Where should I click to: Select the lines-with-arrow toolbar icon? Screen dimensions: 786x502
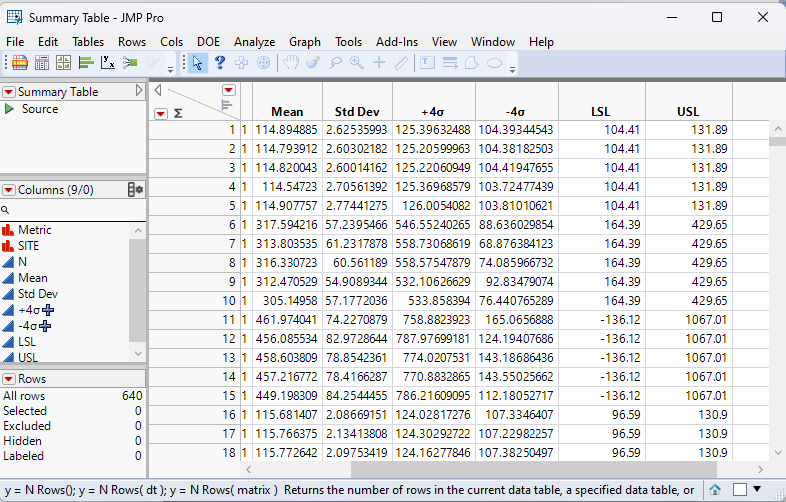[450, 63]
